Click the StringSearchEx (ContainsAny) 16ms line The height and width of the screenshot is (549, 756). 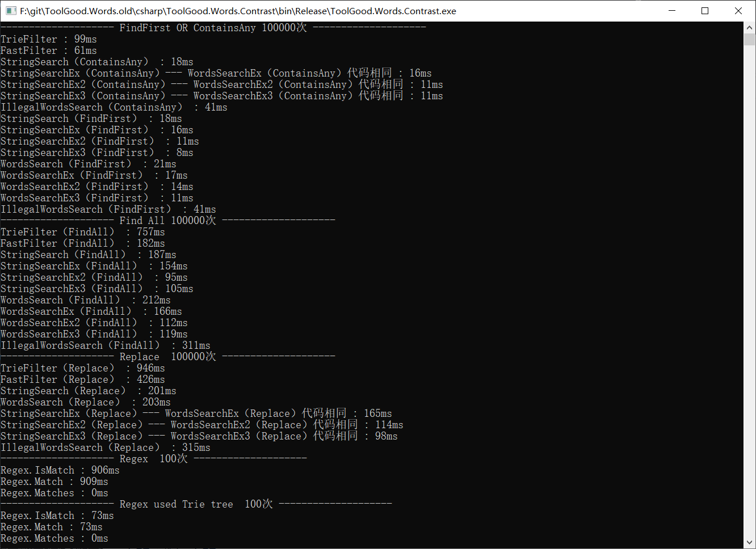click(216, 73)
